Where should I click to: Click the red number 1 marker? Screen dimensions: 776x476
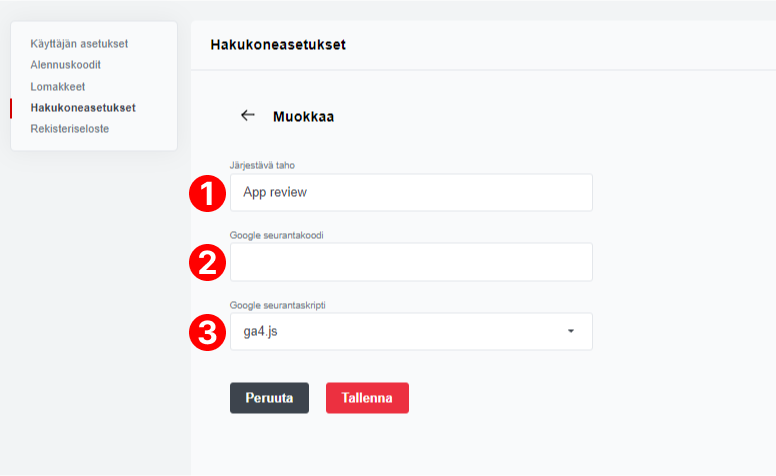coord(207,193)
